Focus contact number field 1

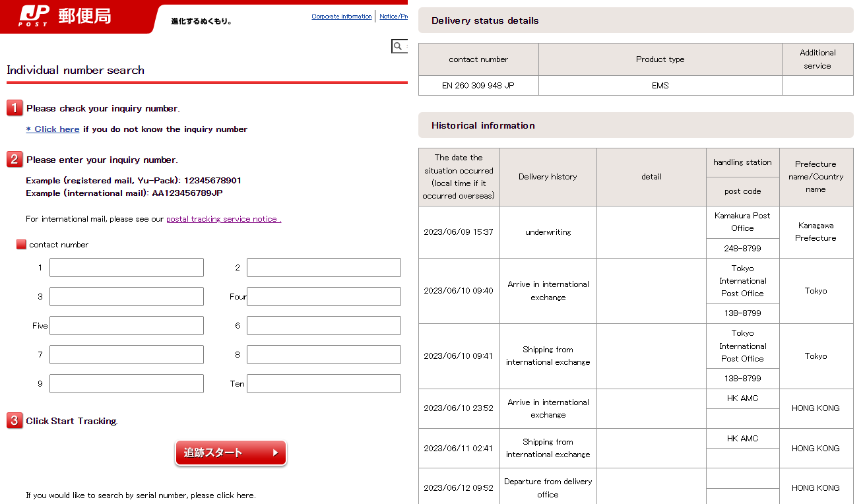127,267
